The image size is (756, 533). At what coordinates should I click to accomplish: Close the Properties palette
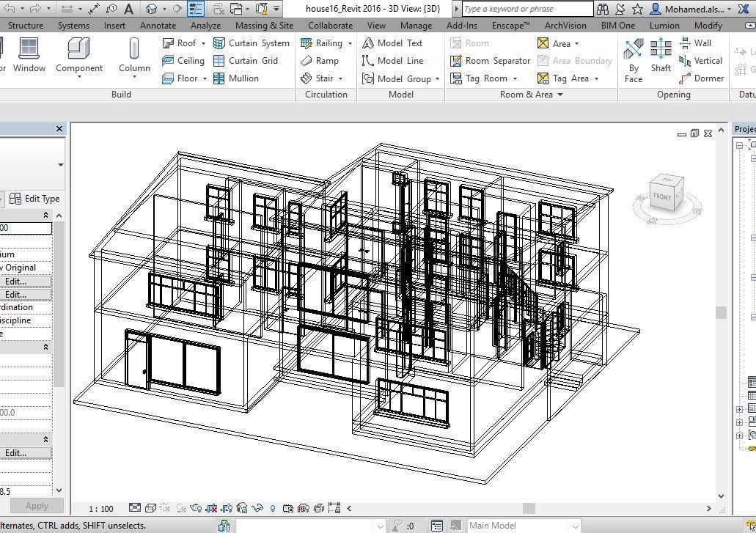tap(59, 129)
